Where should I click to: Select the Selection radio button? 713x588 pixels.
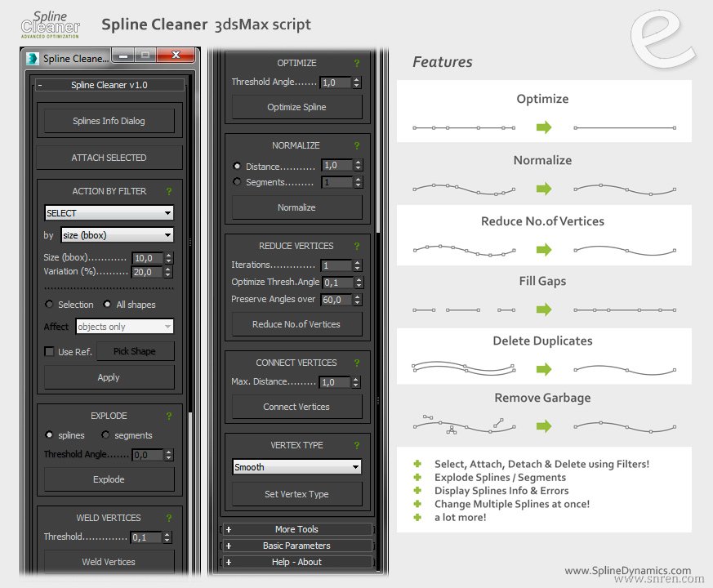[x=49, y=305]
